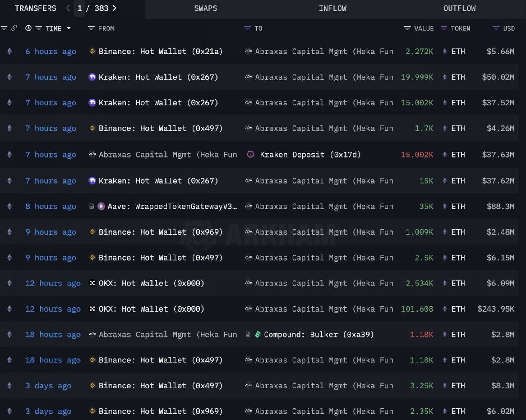
Task: Toggle clock time format icon
Action: pos(28,28)
